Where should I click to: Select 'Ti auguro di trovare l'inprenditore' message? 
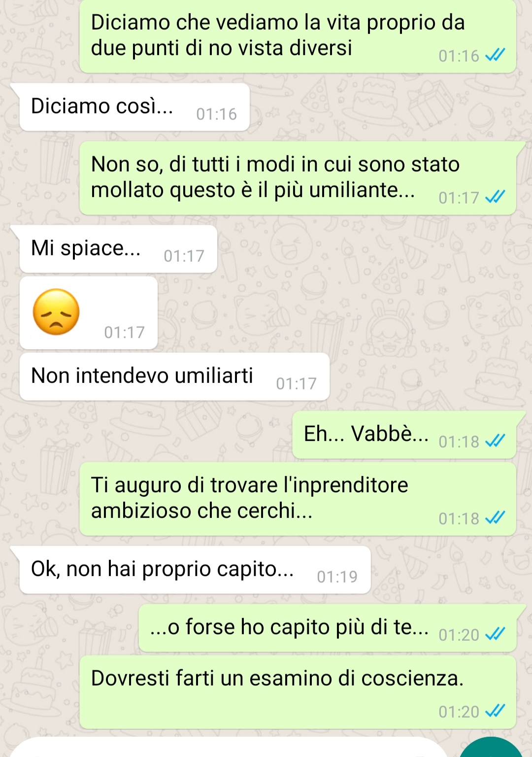pyautogui.click(x=298, y=499)
